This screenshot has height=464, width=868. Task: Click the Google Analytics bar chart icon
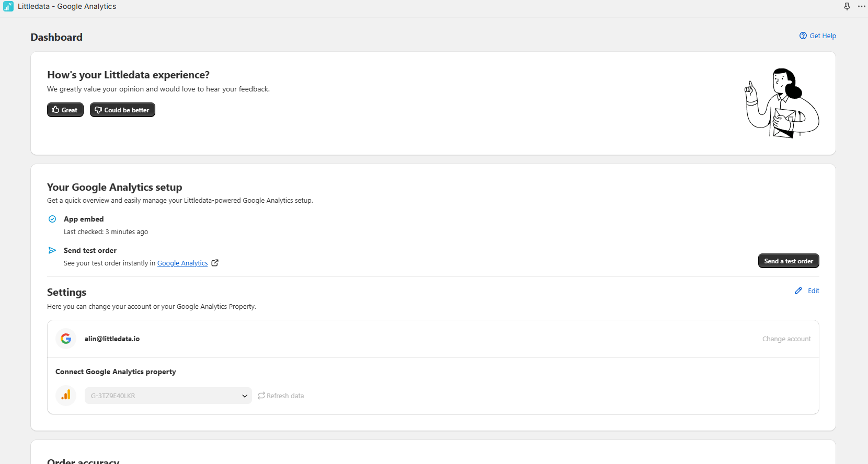click(x=66, y=396)
